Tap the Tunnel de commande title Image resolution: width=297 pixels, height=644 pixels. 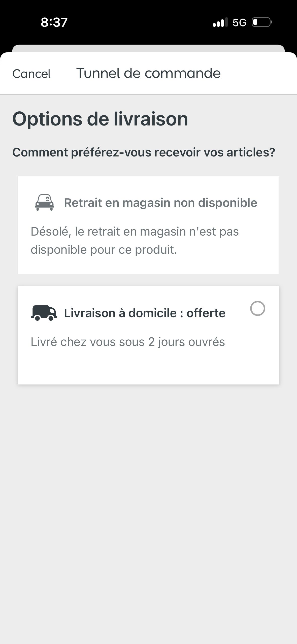point(148,73)
